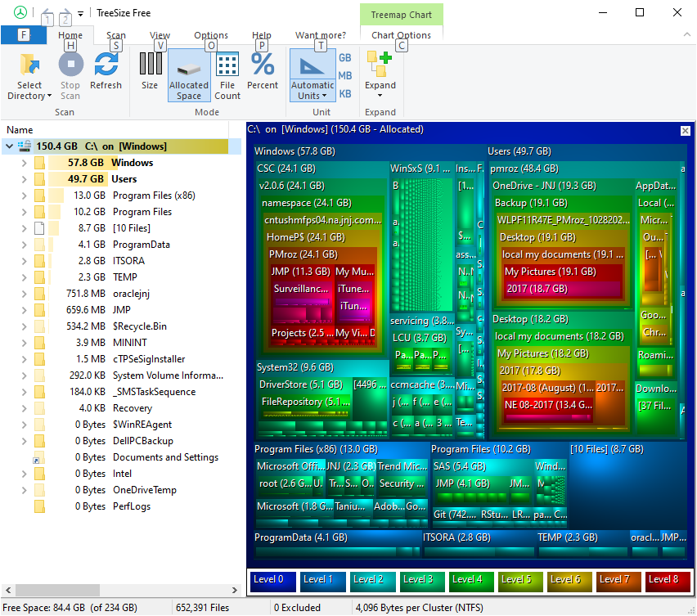
Task: Expand the Windows folder in tree
Action: (24, 163)
